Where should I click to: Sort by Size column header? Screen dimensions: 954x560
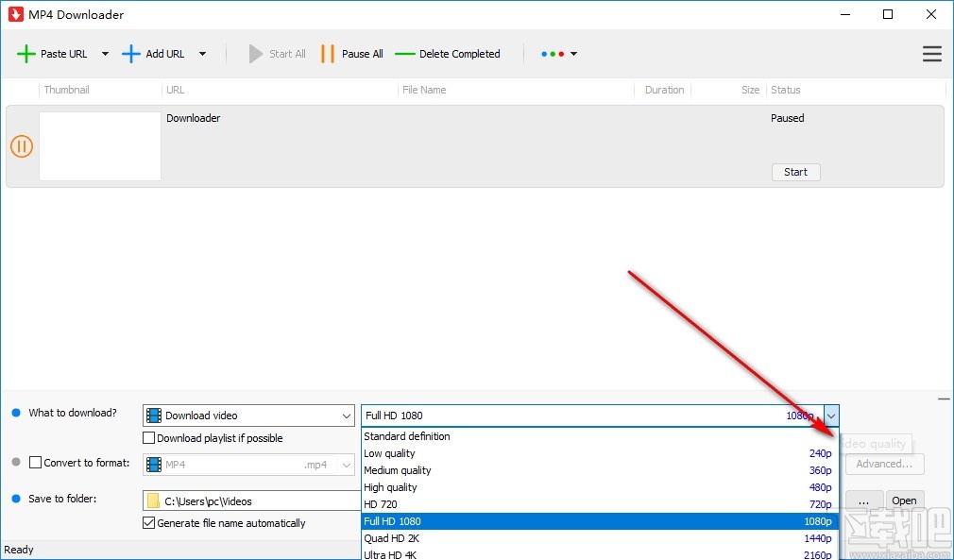click(750, 90)
